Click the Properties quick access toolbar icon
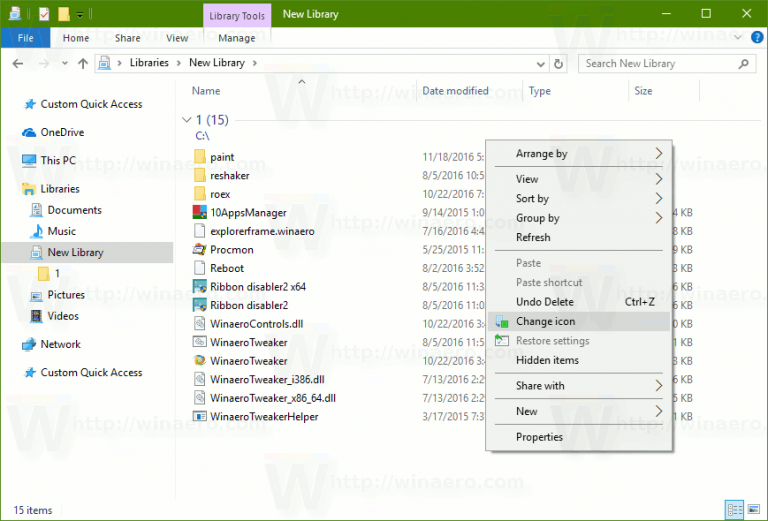 (x=44, y=14)
